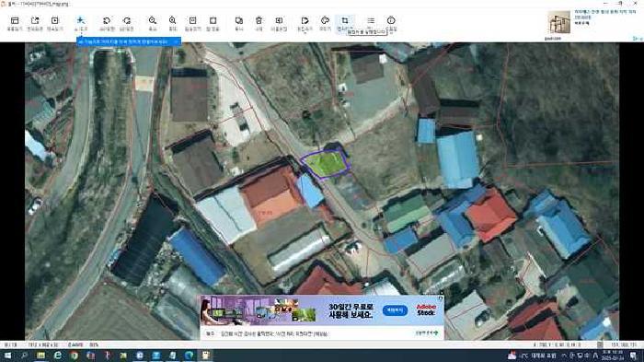Rotate image counterclockwise
The height and width of the screenshot is (362, 644).
point(107,20)
